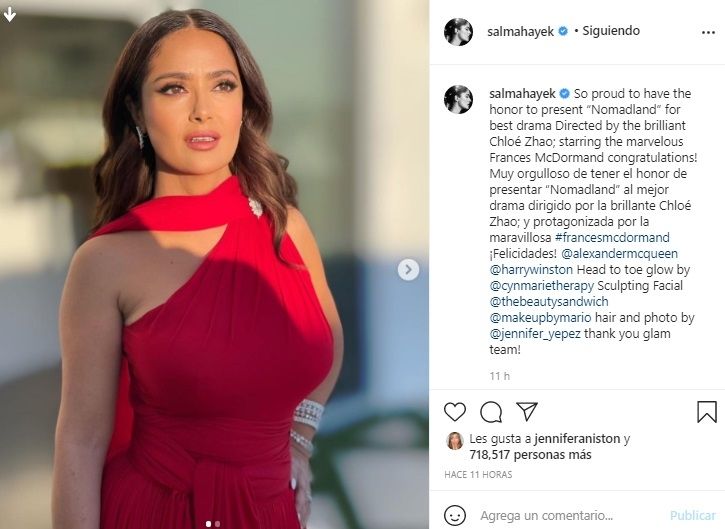
Task: Open the emoji picker smiley icon
Action: [455, 515]
